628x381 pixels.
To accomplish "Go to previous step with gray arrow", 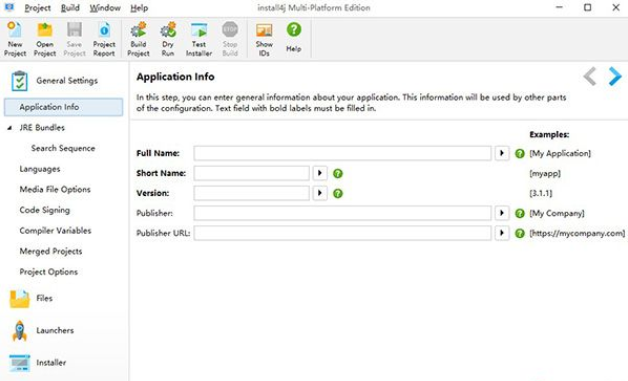I will [x=590, y=76].
